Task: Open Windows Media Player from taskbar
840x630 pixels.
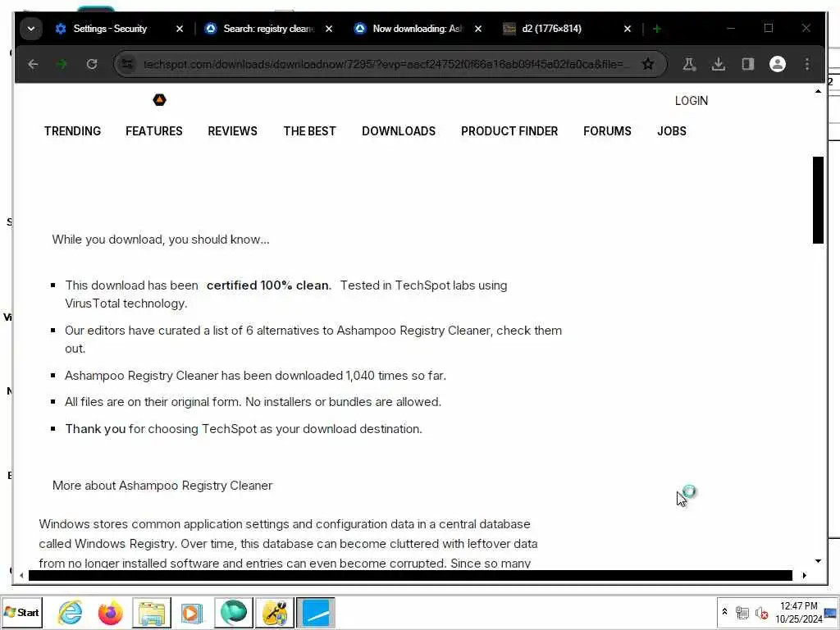Action: click(192, 612)
